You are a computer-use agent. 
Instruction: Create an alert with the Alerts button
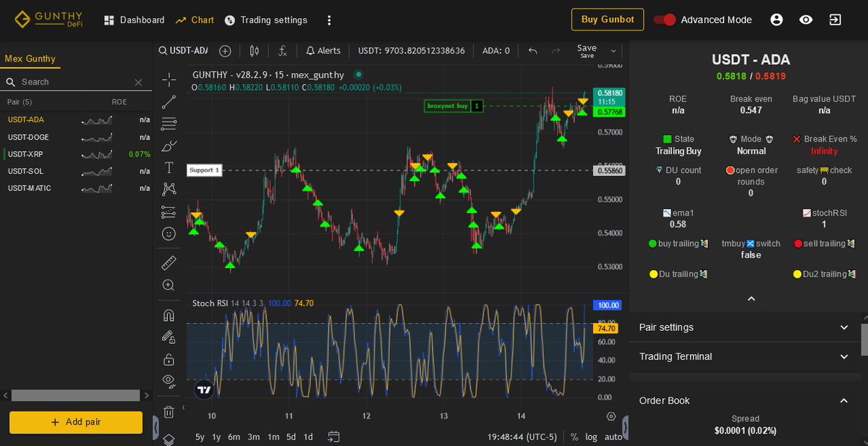(323, 51)
